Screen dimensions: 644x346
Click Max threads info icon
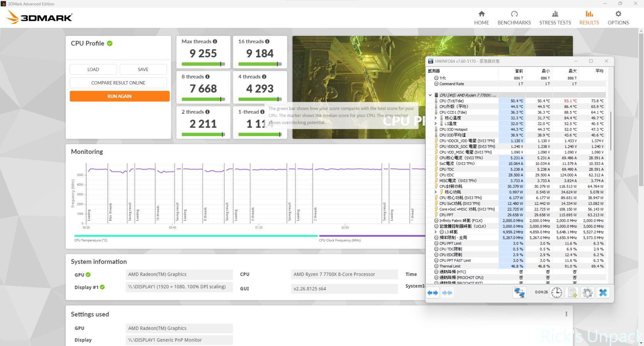click(215, 42)
